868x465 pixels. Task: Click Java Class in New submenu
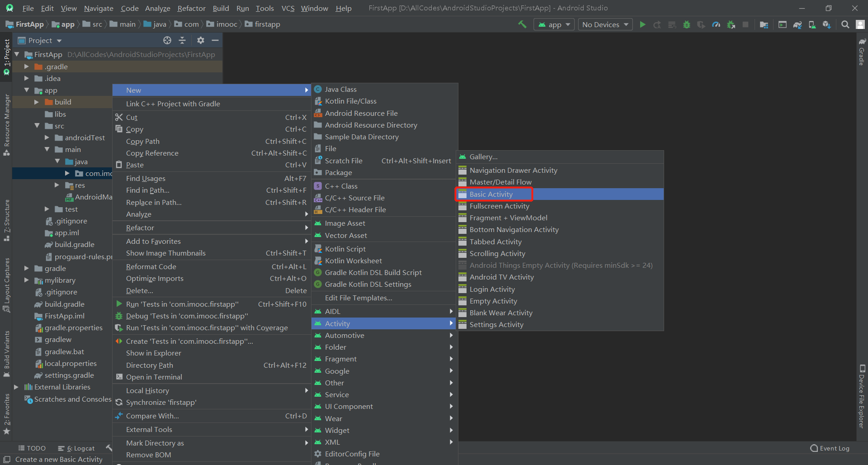coord(385,89)
